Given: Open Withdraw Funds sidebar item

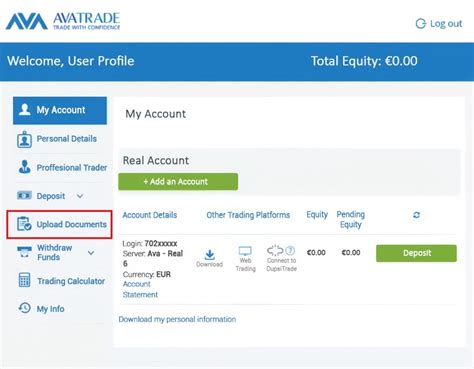Looking at the screenshot, I should 56,252.
